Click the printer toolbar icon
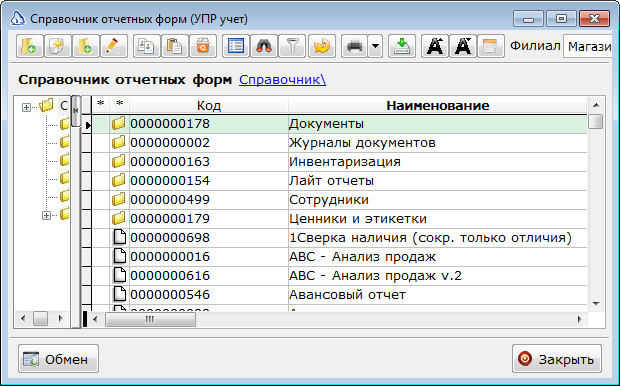This screenshot has height=386, width=620. coord(354,46)
